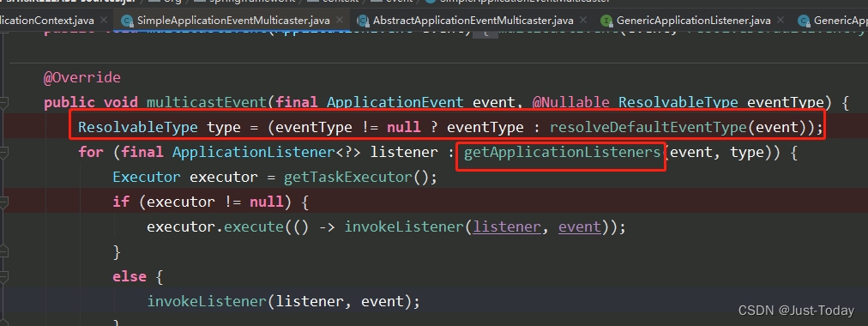Click the ApplicationListener<?> type in for loop
Viewport: 868px width, 326px height.
coord(266,152)
